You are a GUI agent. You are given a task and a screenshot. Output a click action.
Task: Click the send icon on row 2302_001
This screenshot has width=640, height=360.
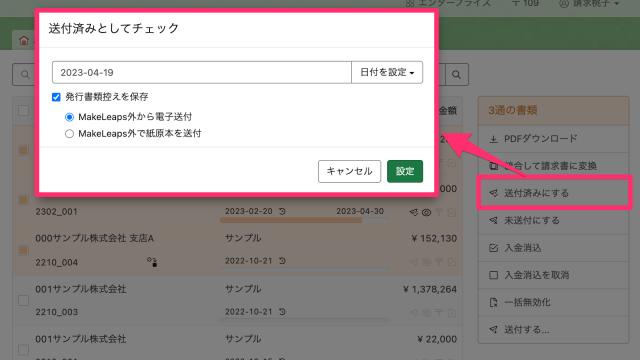click(413, 212)
